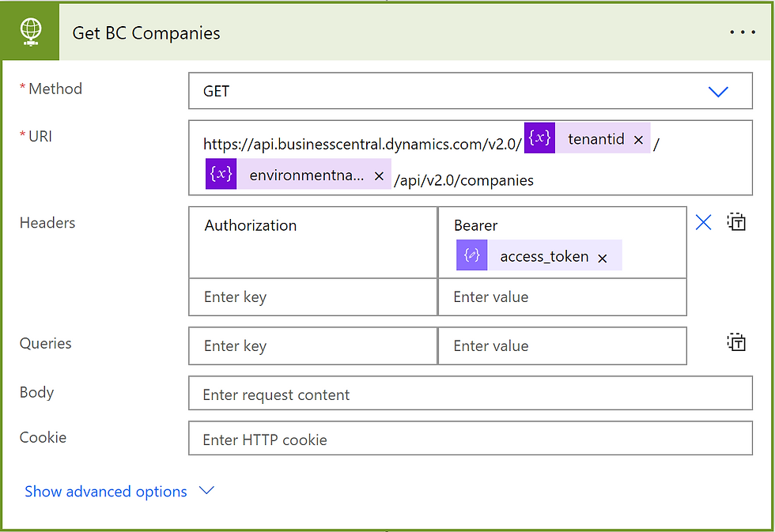Click the Body label
The image size is (775, 532).
pyautogui.click(x=36, y=392)
